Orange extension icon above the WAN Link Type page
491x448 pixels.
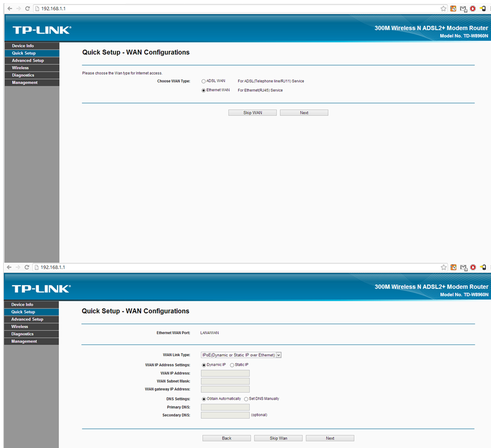click(x=454, y=267)
